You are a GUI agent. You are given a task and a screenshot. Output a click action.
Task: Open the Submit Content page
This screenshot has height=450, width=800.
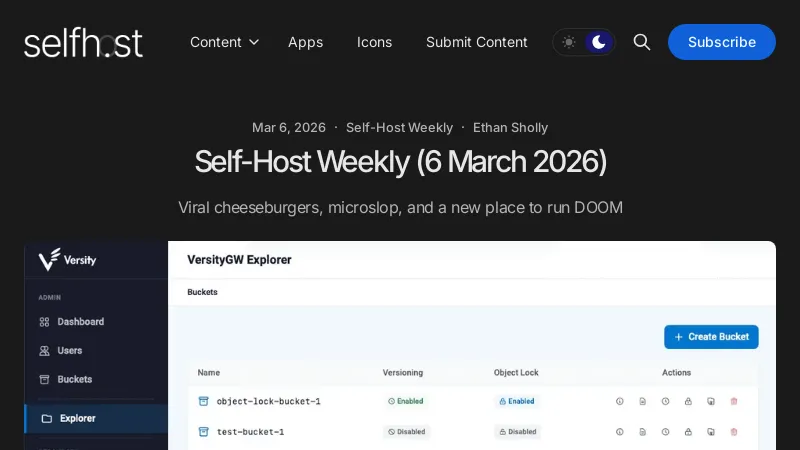coord(476,42)
